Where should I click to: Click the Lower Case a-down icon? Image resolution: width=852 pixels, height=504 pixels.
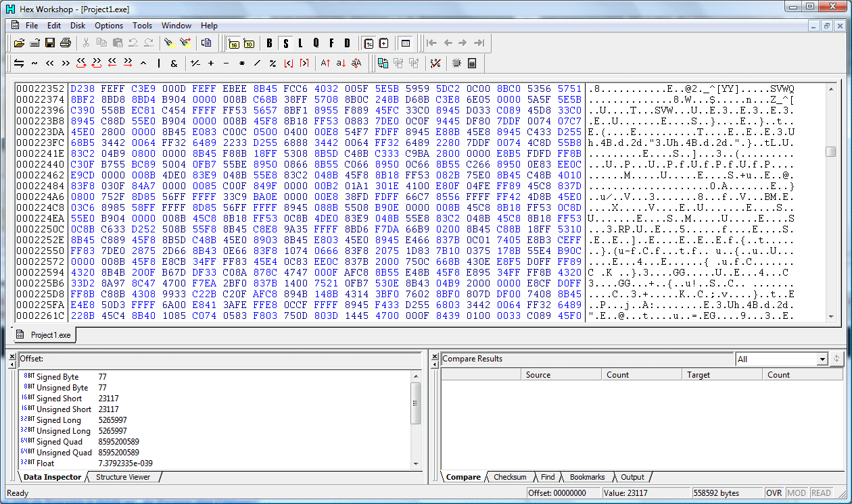pyautogui.click(x=341, y=63)
